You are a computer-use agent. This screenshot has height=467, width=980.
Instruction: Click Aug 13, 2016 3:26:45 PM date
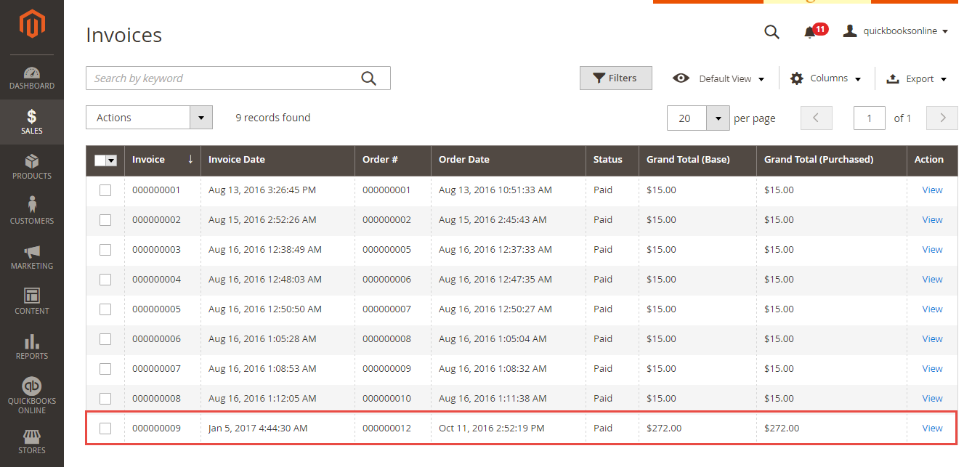[x=262, y=190]
